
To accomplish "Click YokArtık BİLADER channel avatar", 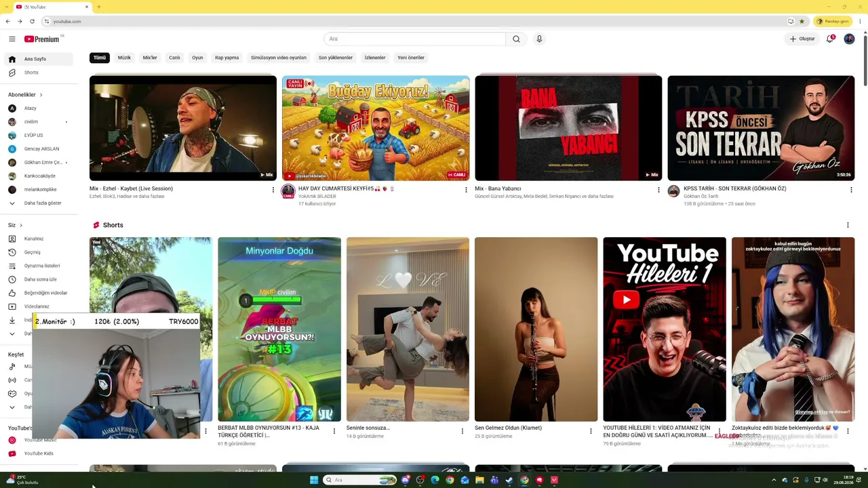I will point(288,191).
